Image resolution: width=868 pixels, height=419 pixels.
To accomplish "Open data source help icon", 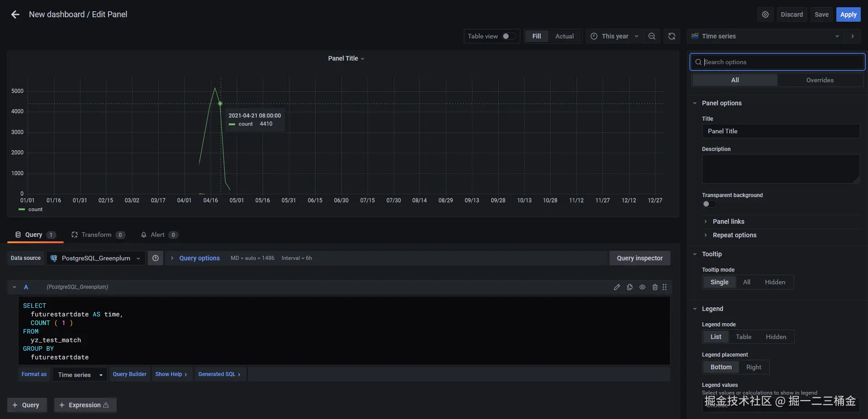I will pyautogui.click(x=156, y=258).
